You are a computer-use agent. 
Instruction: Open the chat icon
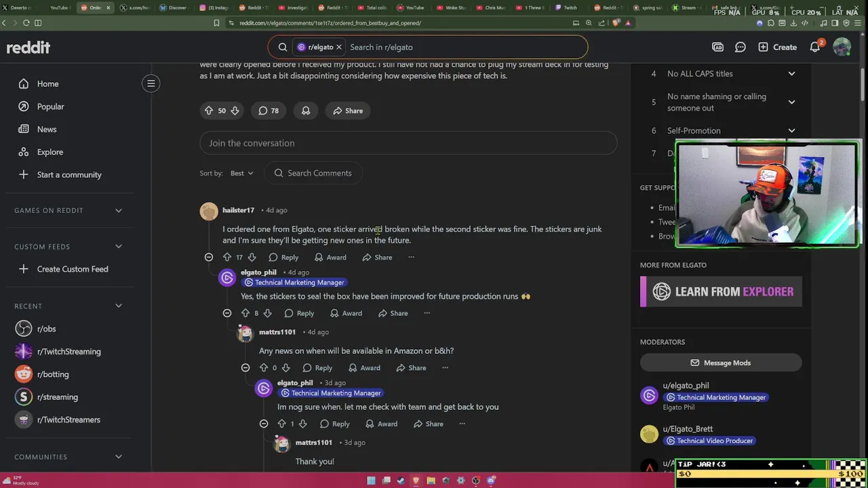click(x=741, y=47)
